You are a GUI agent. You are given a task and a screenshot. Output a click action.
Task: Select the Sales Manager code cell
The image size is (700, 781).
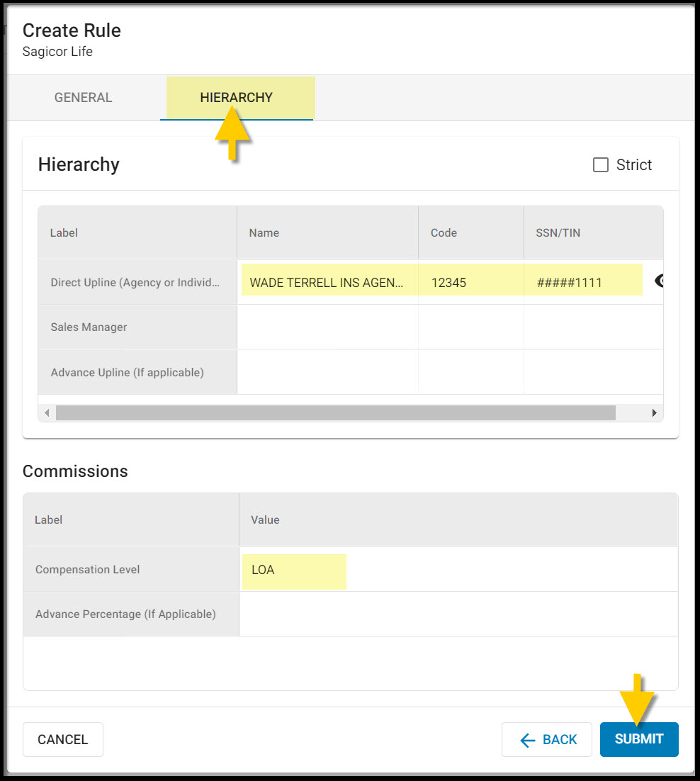pos(470,327)
